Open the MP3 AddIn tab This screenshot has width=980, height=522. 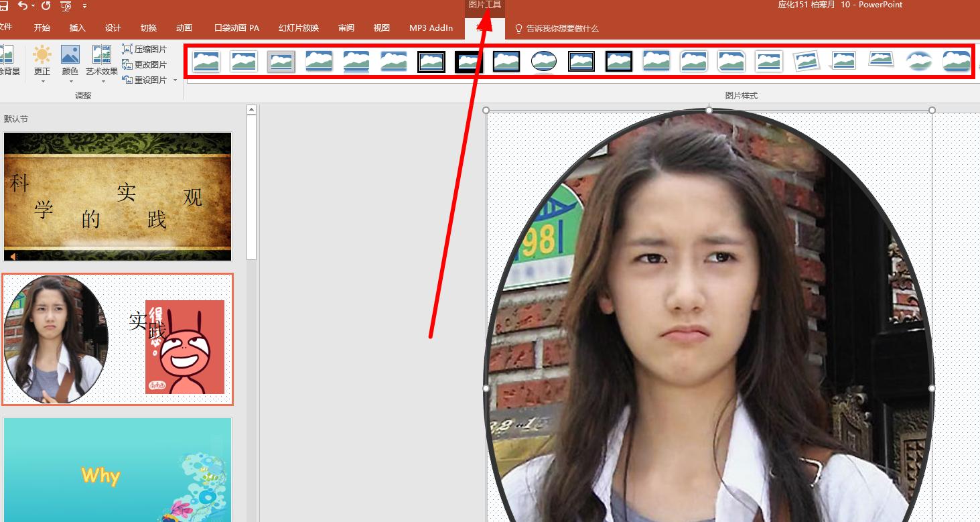[x=431, y=28]
